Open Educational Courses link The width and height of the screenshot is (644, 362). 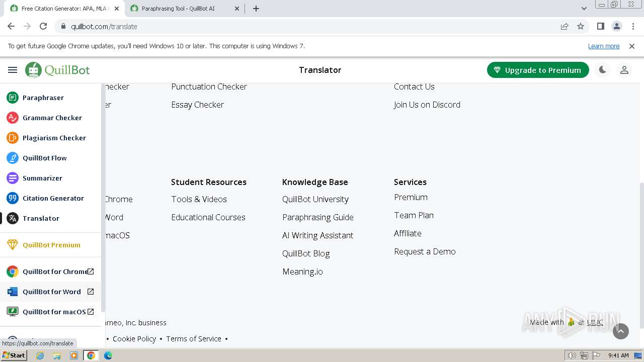pyautogui.click(x=208, y=217)
